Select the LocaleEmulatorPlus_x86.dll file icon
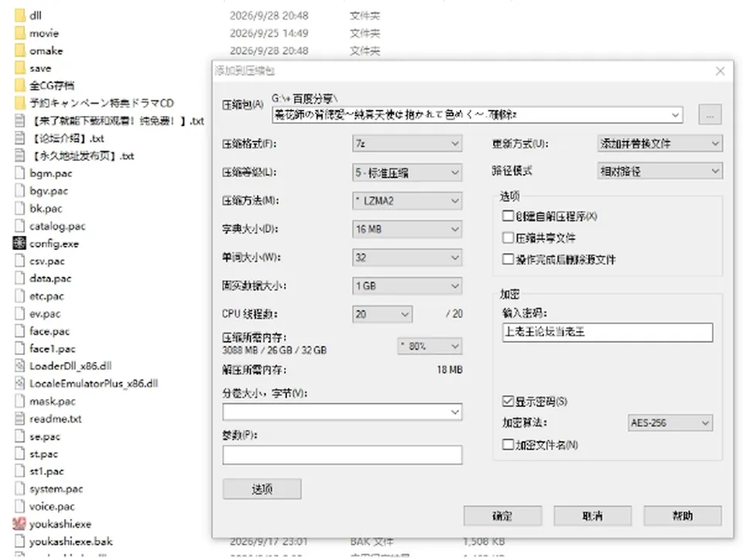The image size is (743, 560). 20,384
